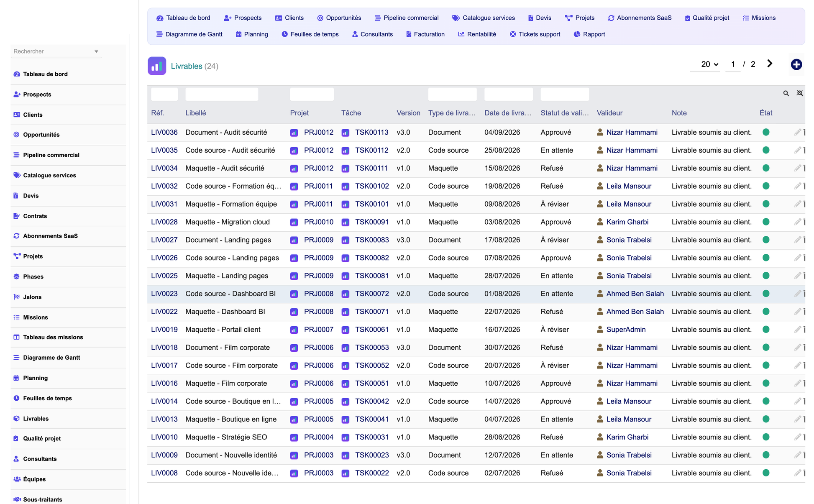Image resolution: width=814 pixels, height=504 pixels.
Task: Click the clear filters icon in table header
Action: click(799, 93)
